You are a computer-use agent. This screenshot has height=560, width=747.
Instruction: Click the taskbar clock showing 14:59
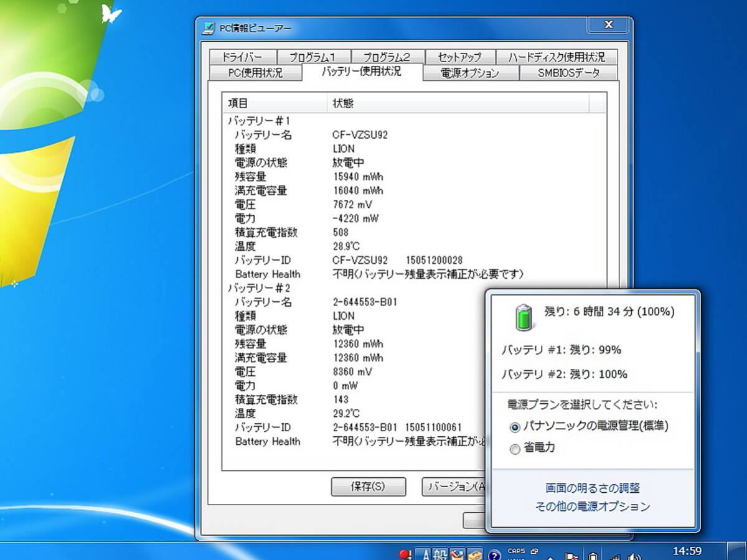(x=687, y=551)
